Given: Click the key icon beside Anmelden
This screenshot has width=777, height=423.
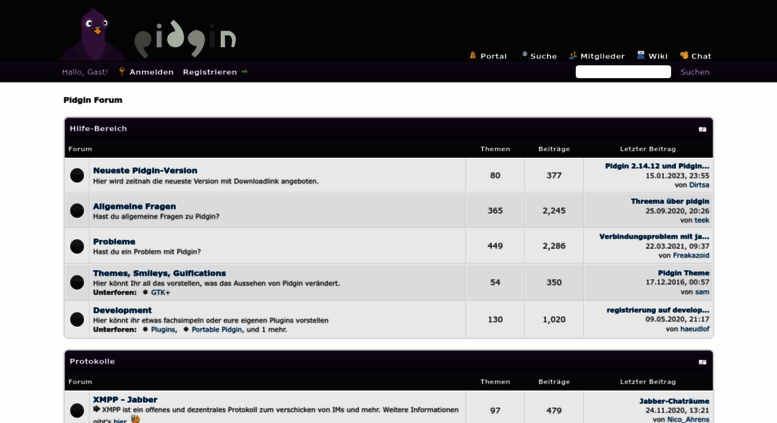Looking at the screenshot, I should [121, 72].
